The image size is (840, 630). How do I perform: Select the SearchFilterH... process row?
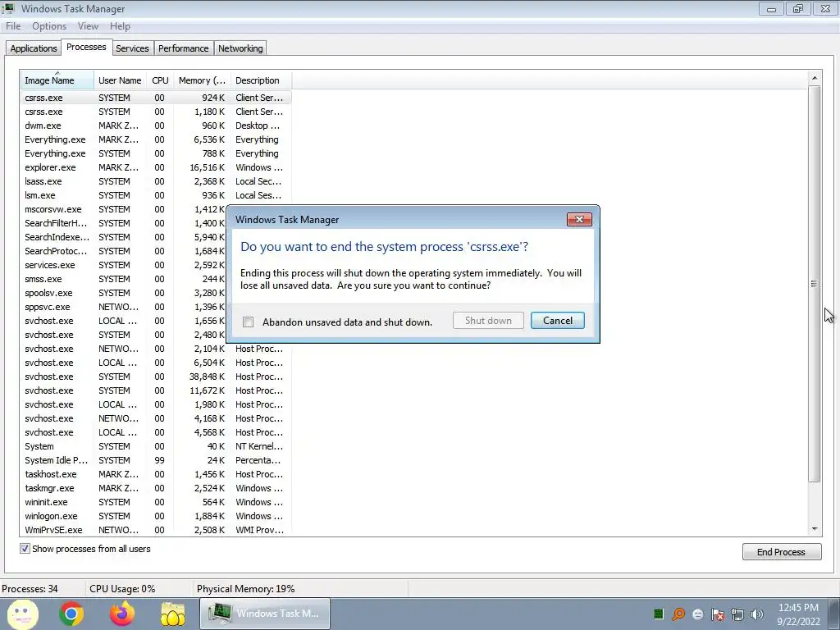123,223
